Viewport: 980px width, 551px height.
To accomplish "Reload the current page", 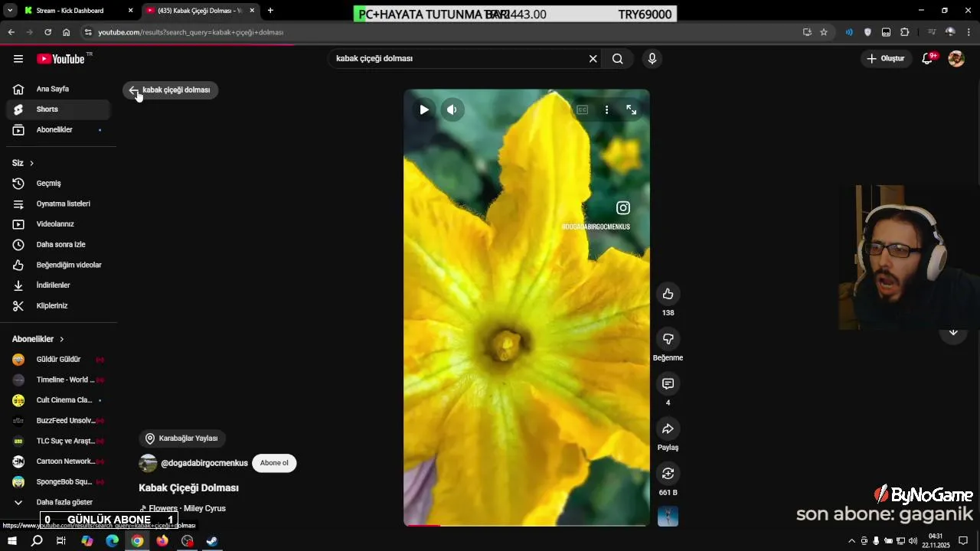I will (47, 32).
